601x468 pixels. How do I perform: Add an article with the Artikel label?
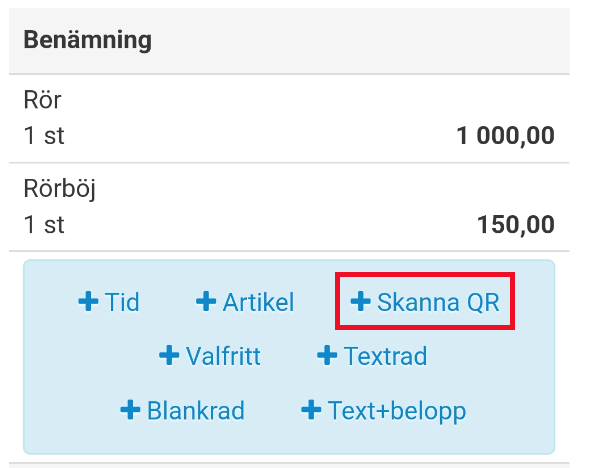click(x=258, y=302)
